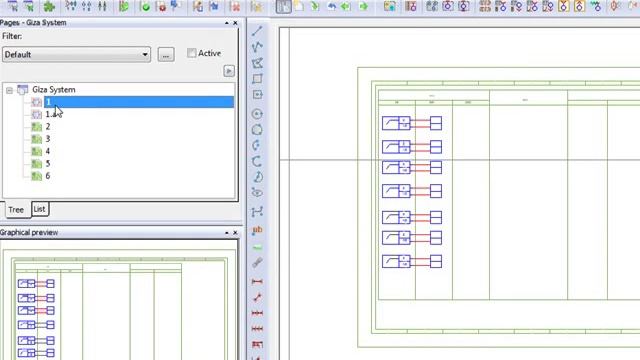Viewport: 640px width, 360px height.
Task: Select page 2 in the page tree
Action: 48,127
